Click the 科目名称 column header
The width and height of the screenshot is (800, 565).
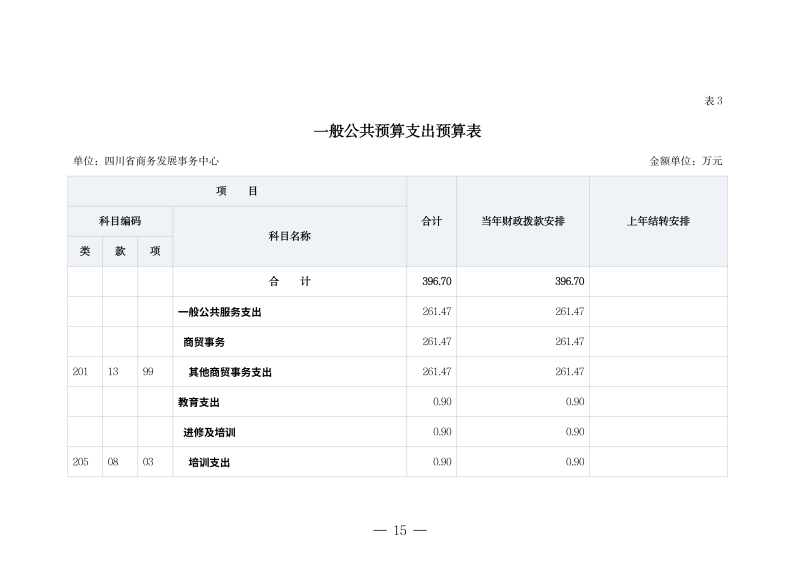(x=289, y=236)
